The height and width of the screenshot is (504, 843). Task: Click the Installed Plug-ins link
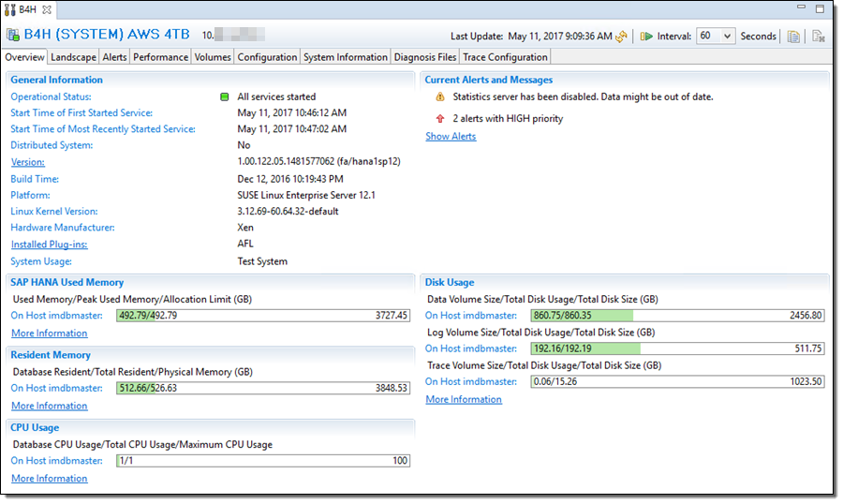click(49, 245)
